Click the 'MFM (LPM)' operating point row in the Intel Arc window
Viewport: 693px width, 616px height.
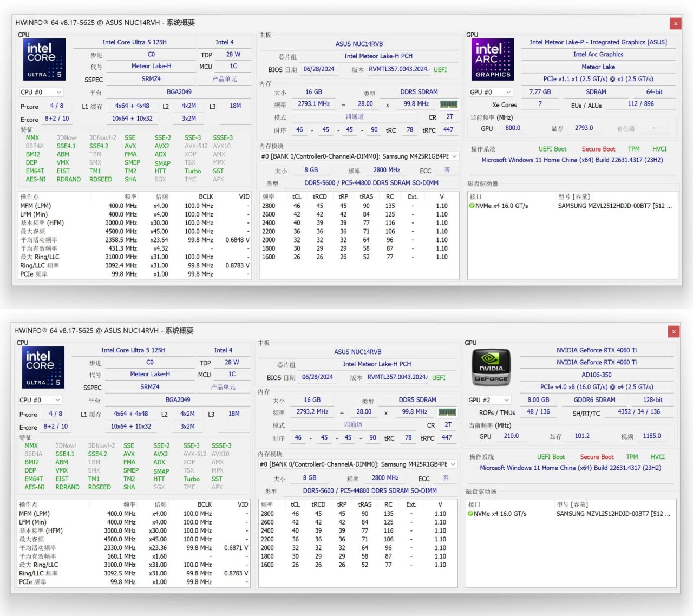[x=135, y=206]
